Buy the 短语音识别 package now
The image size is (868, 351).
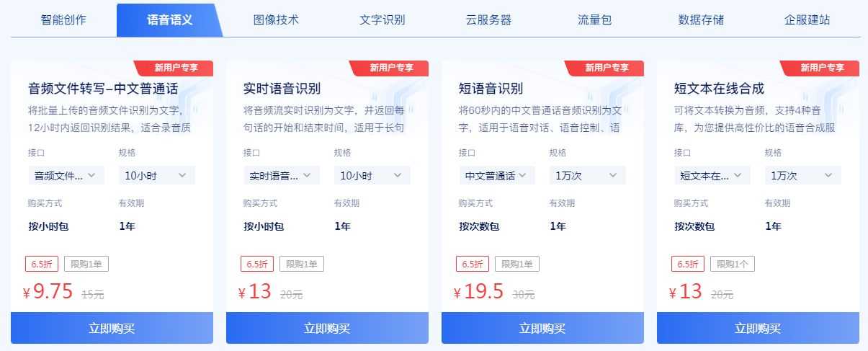click(542, 328)
